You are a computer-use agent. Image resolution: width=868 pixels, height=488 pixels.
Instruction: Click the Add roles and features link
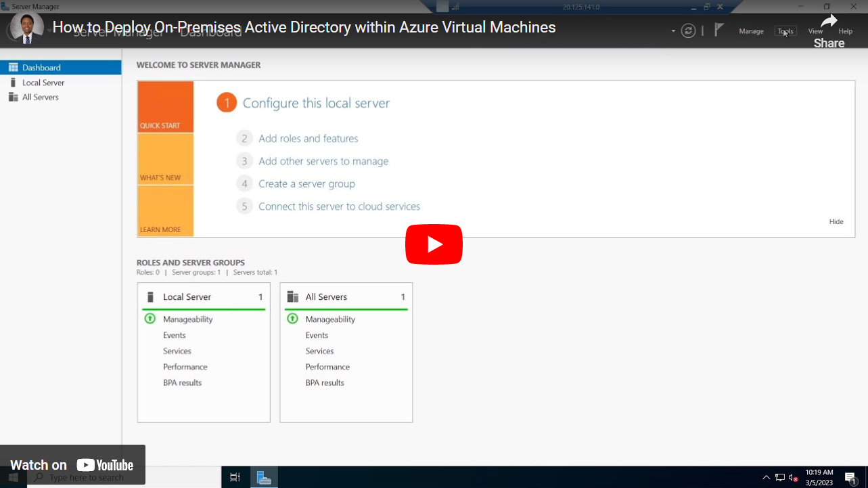(308, 138)
